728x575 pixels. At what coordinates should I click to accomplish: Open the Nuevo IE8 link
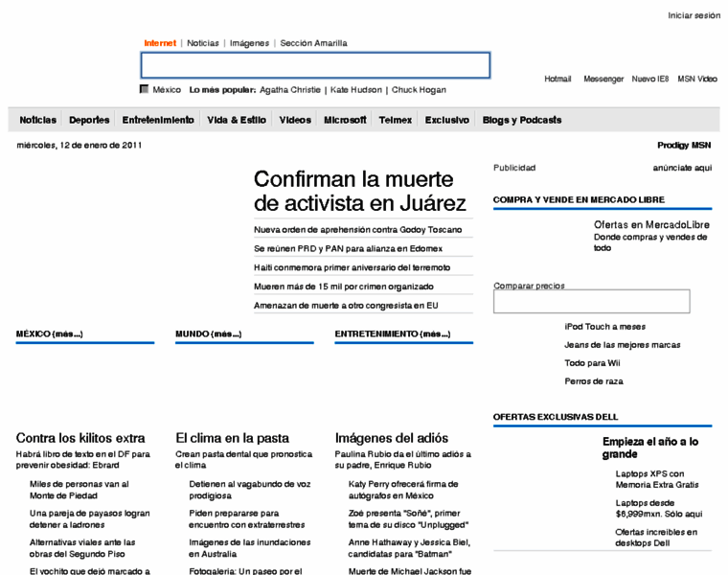click(650, 79)
